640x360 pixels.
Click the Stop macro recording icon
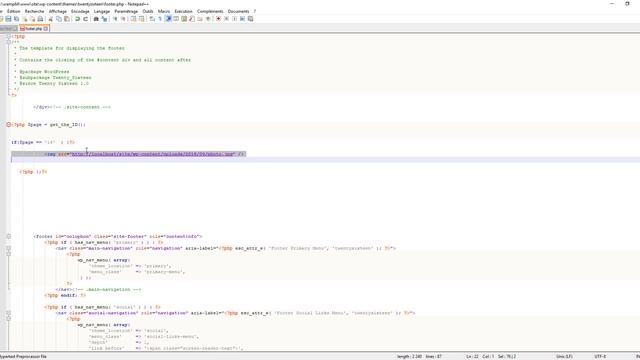227,19
